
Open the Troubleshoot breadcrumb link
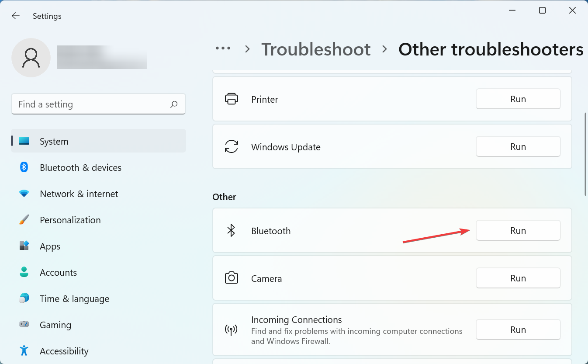pyautogui.click(x=316, y=49)
